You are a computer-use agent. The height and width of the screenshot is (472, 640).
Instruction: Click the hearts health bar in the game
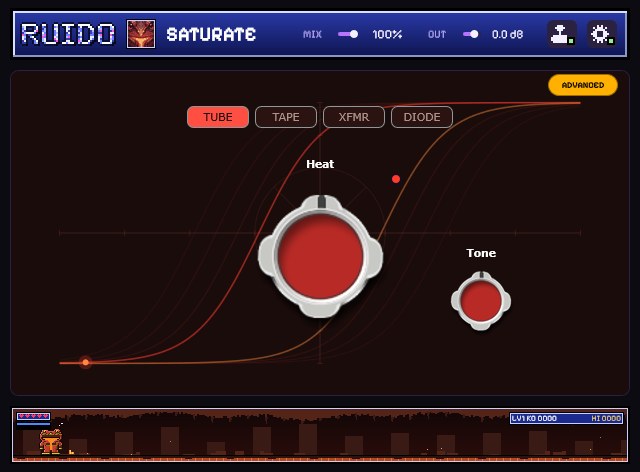pos(33,416)
